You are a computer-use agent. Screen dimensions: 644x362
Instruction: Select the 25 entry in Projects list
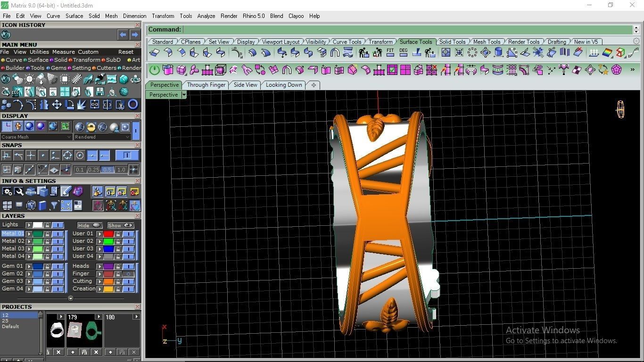point(5,321)
